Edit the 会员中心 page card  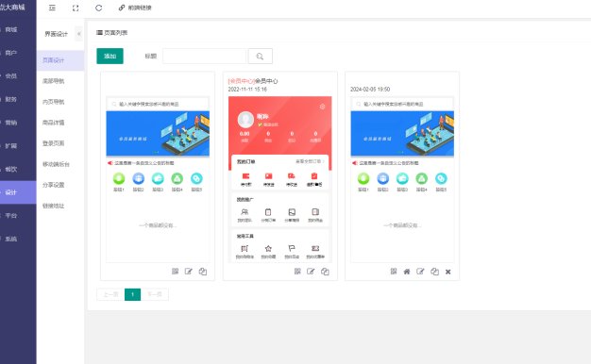point(311,271)
